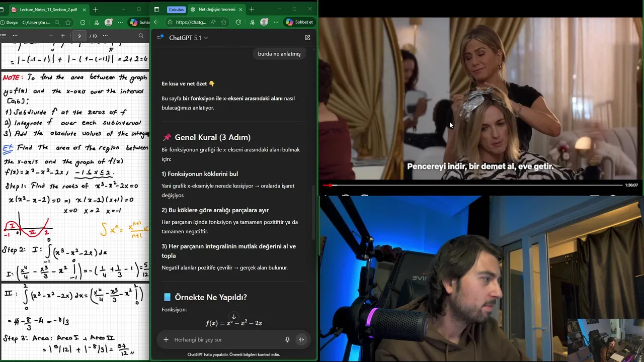
Task: Click media control icon in PDF window toolbar
Action: point(97,22)
